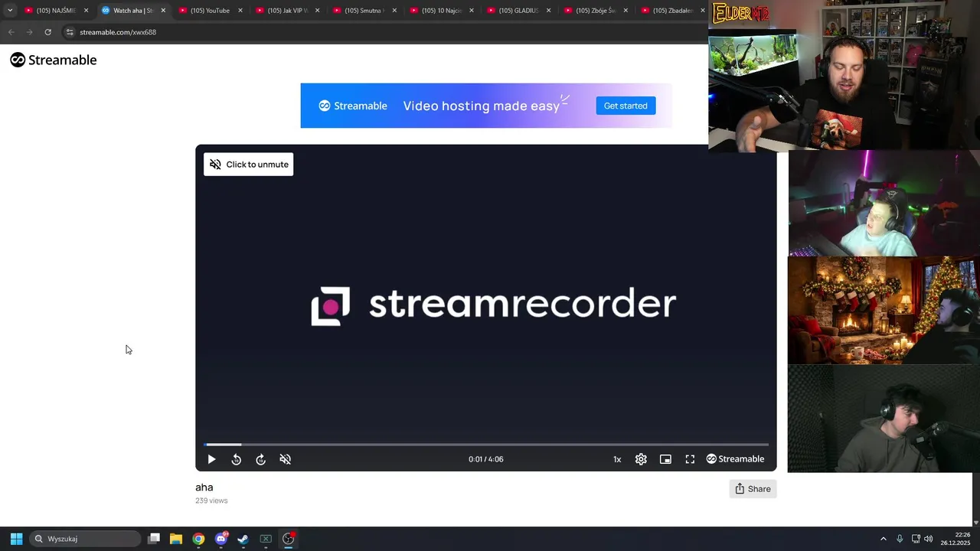Unmute using the player's speaker icon
The height and width of the screenshot is (551, 980).
tap(285, 459)
